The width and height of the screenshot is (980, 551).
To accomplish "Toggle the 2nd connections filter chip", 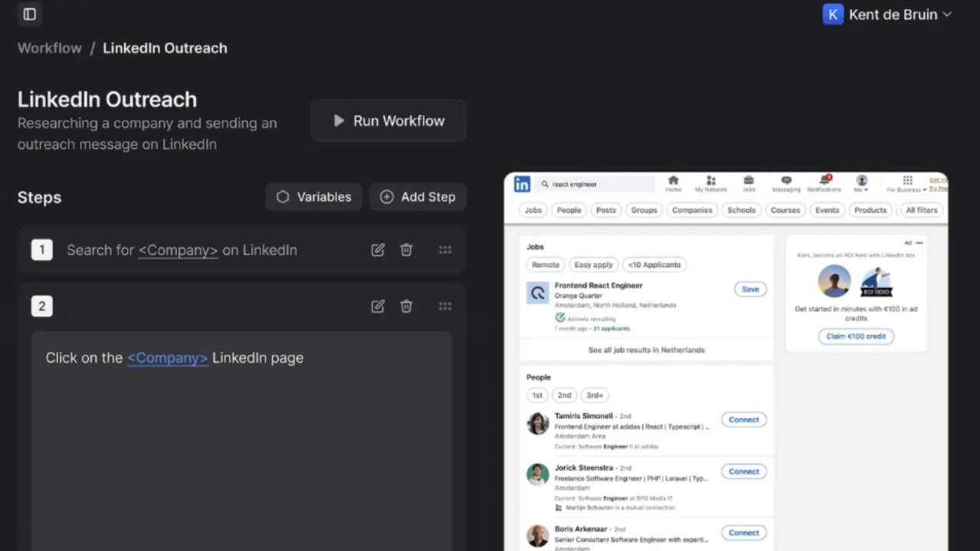I will (x=564, y=396).
